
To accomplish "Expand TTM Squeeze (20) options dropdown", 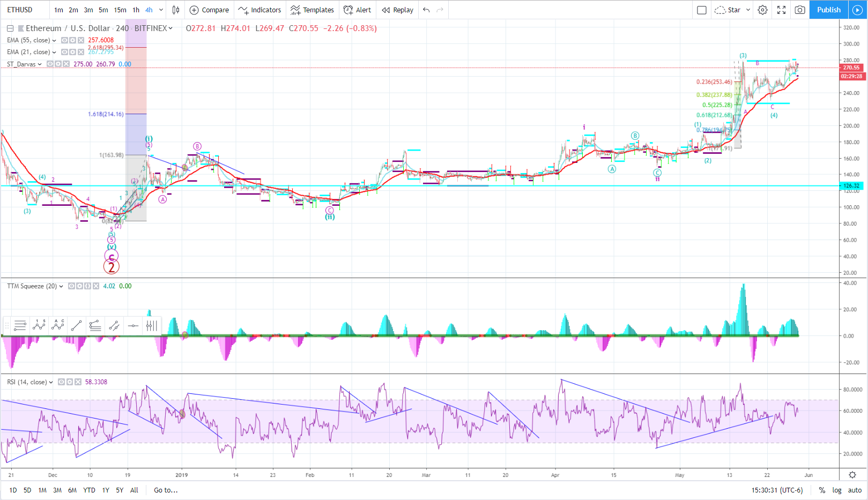I will tap(61, 286).
